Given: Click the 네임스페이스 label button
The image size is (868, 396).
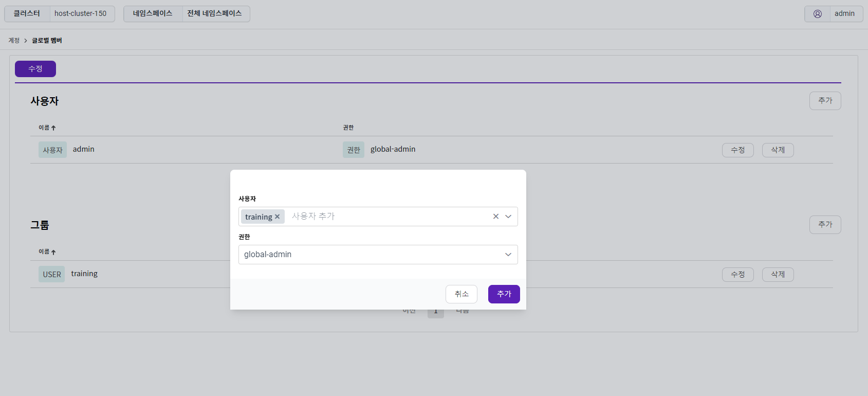Looking at the screenshot, I should pos(153,14).
